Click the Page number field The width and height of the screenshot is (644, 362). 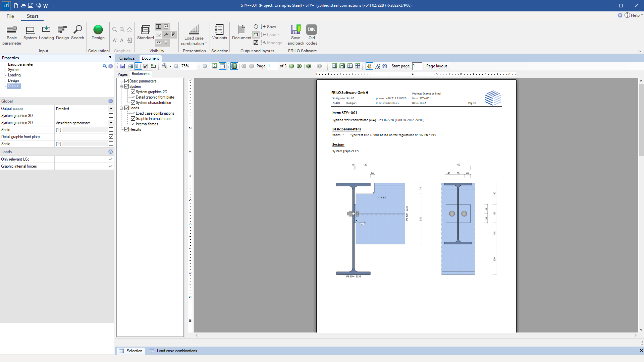point(272,66)
